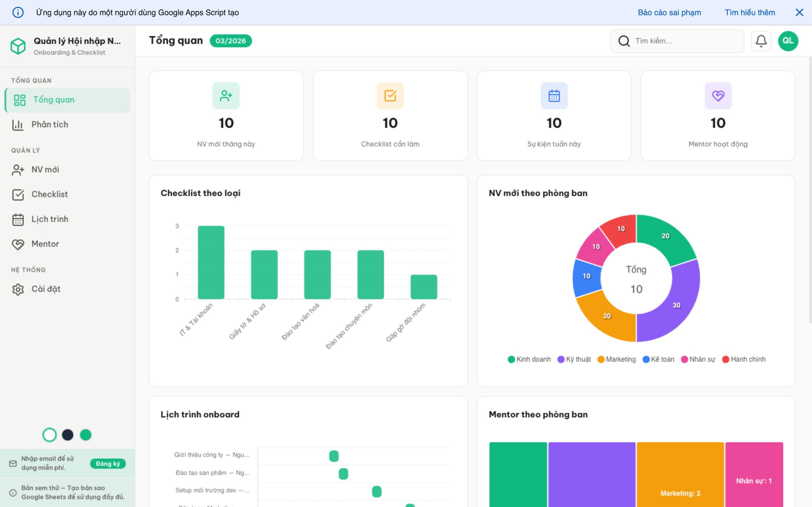Switch to the dark navy theme swatch
The image size is (812, 507).
tap(68, 435)
